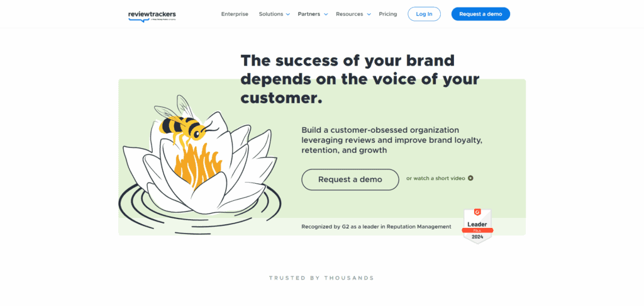Screen dimensions: 644x306
Task: Click the customer-obsessed organization paragraph
Action: 392,140
